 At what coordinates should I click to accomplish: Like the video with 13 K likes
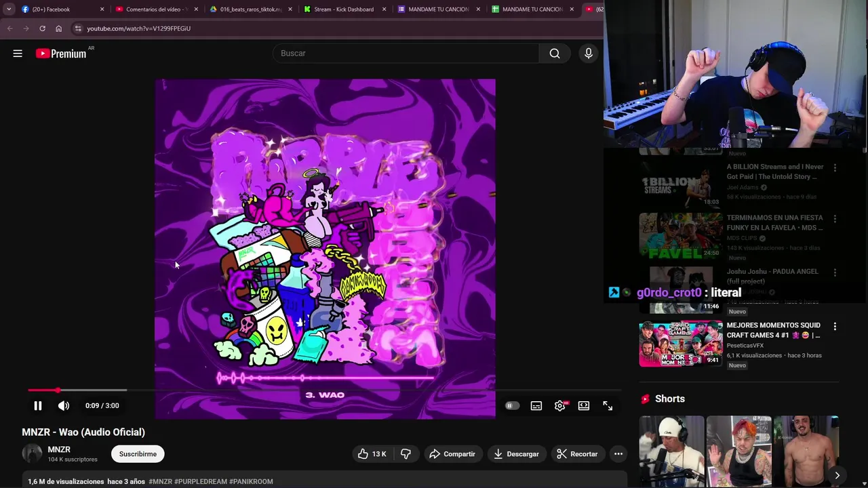pos(372,454)
